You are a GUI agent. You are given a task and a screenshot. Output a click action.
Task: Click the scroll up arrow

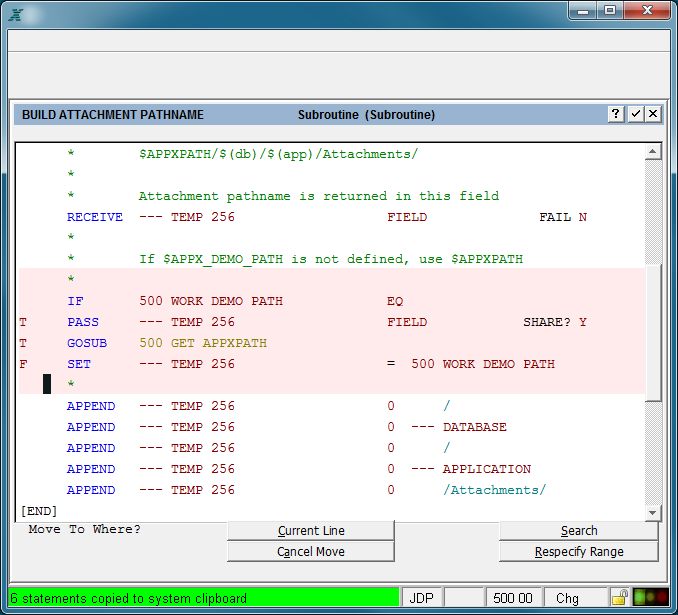tap(652, 151)
